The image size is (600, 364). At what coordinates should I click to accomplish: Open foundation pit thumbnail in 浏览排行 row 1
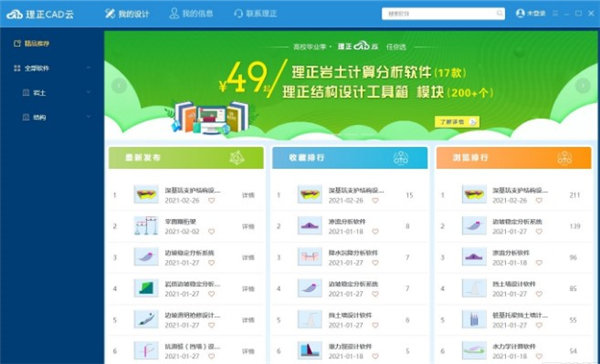[474, 194]
